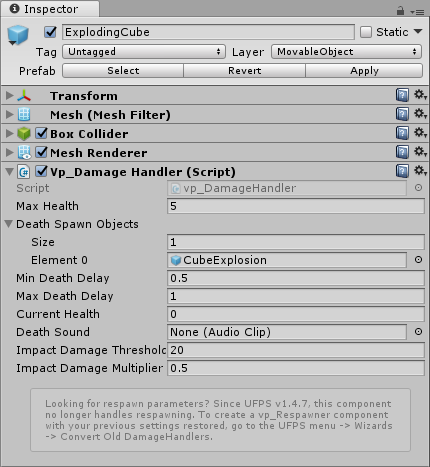The image size is (430, 467).
Task: Click the Inspector tab
Action: tap(50, 9)
